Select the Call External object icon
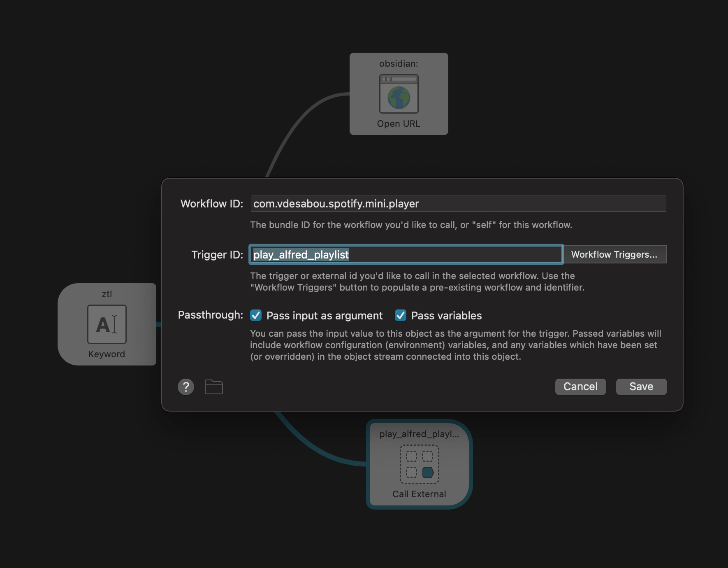This screenshot has height=568, width=728. [x=420, y=464]
